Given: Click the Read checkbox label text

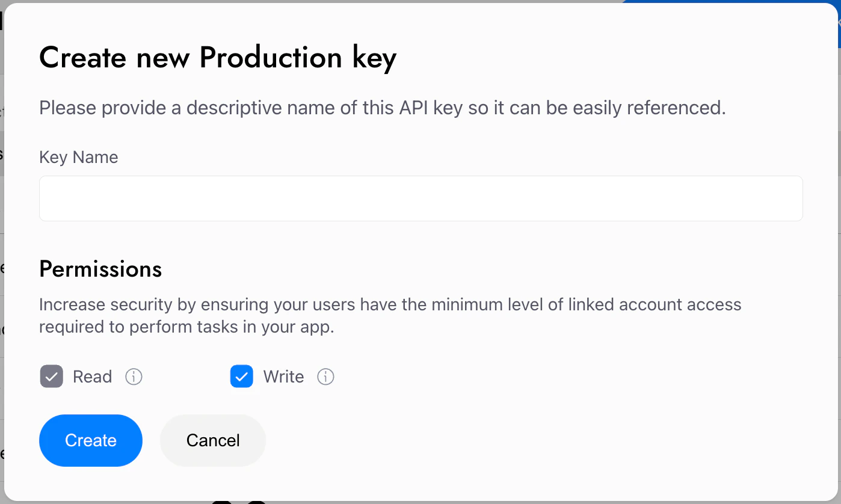Looking at the screenshot, I should 92,377.
